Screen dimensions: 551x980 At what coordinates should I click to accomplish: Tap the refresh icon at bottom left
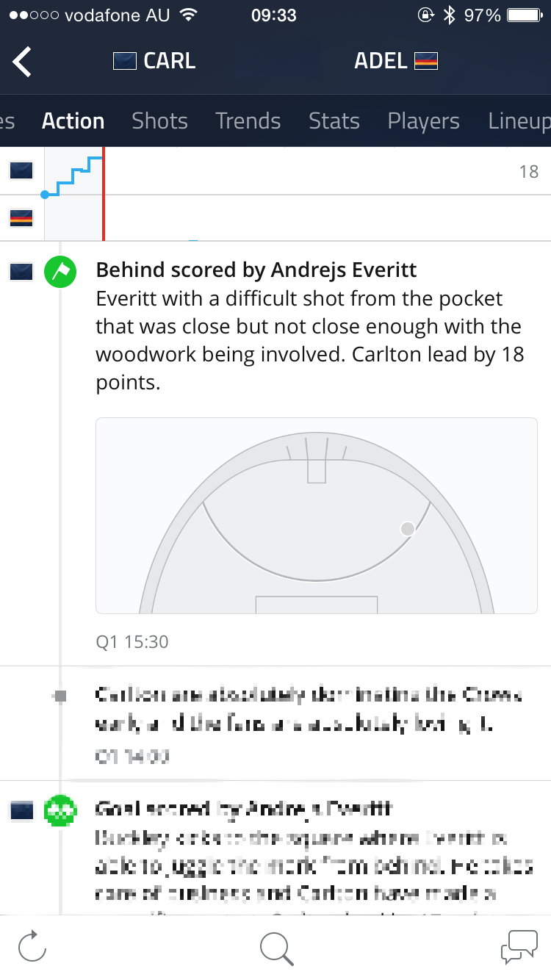pyautogui.click(x=32, y=946)
